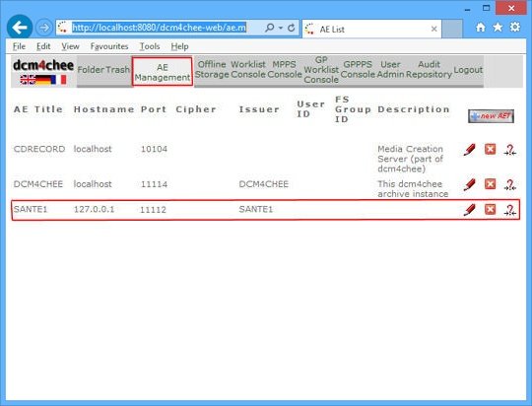Open Worklist Console page
Image resolution: width=532 pixels, height=406 pixels.
pyautogui.click(x=248, y=69)
